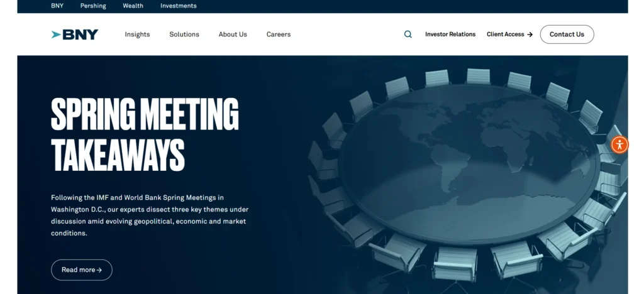Open the Investments site link
Image resolution: width=644 pixels, height=294 pixels.
(x=178, y=6)
